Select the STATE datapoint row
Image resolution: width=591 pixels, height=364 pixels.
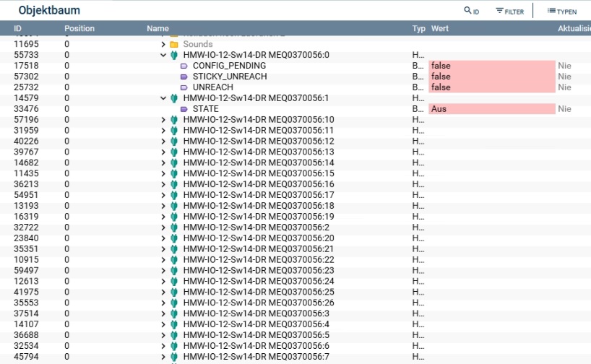[x=295, y=109]
